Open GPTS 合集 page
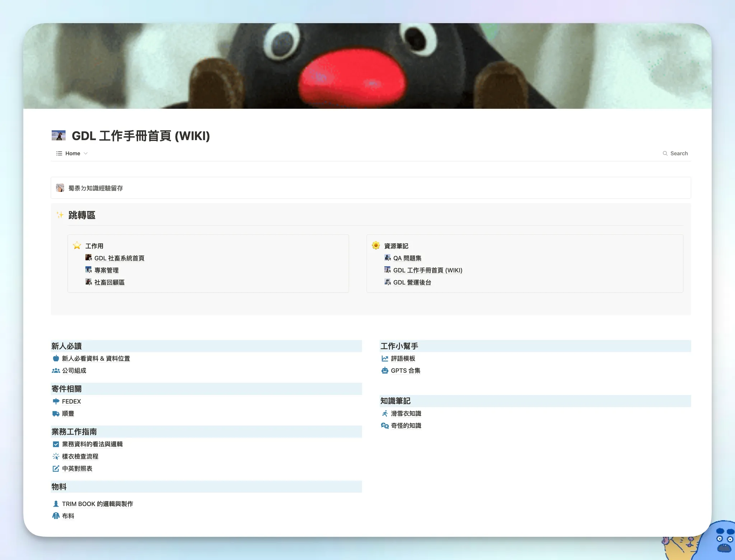Screen dimensions: 735x560 (x=406, y=371)
